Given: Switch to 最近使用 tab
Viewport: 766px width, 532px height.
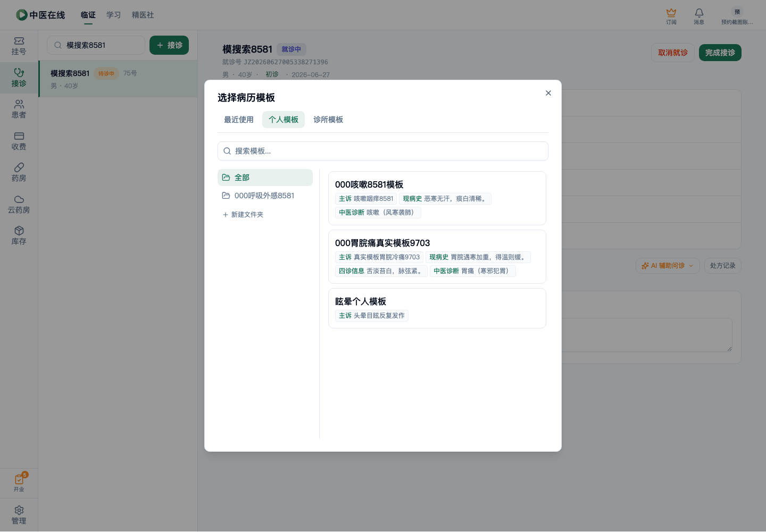Looking at the screenshot, I should click(239, 120).
